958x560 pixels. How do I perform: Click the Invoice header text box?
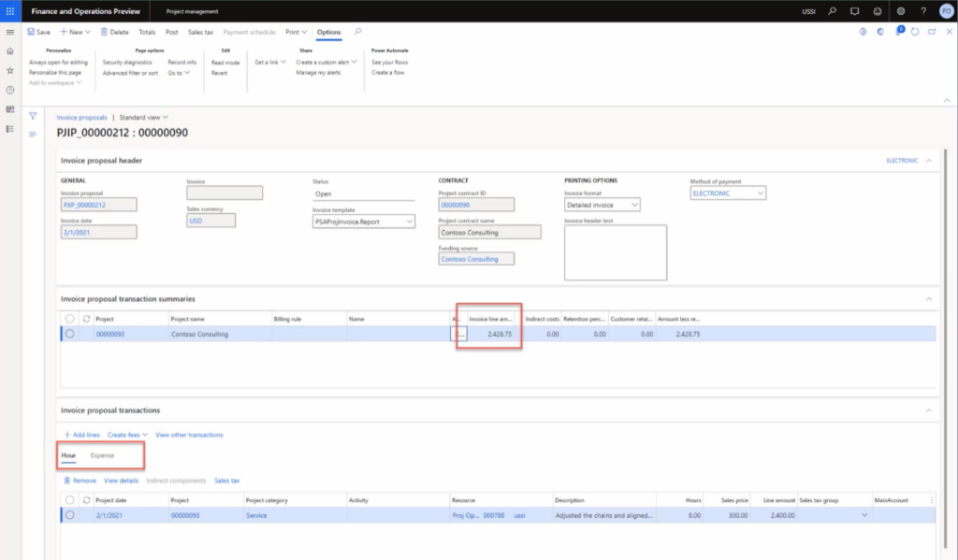click(616, 252)
